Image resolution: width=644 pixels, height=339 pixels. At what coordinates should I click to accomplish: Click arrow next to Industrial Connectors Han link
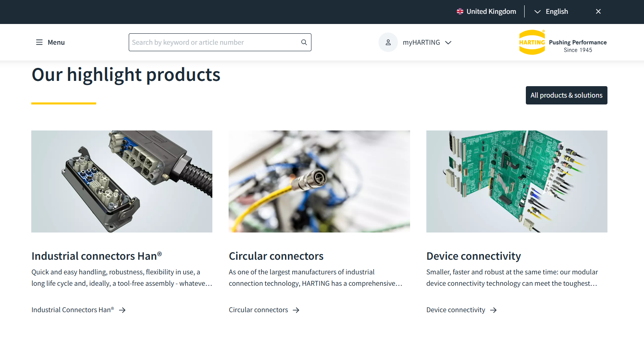122,310
